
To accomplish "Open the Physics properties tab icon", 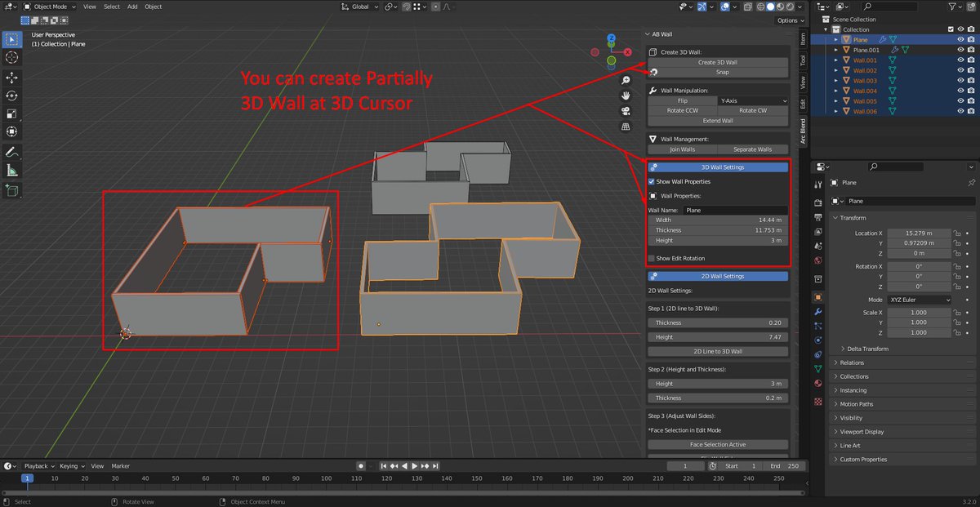I will [x=818, y=340].
